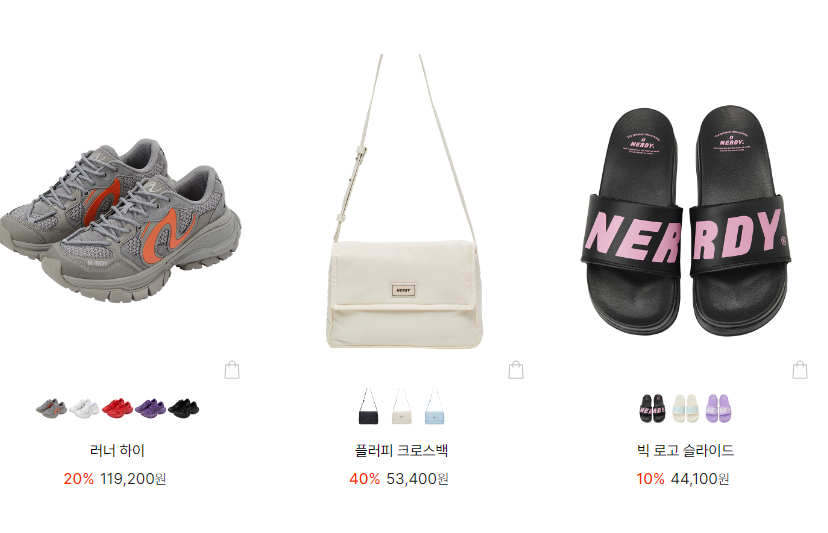The width and height of the screenshot is (828, 533).
Task: View the ivory crossbody bag product image
Action: pyautogui.click(x=404, y=201)
